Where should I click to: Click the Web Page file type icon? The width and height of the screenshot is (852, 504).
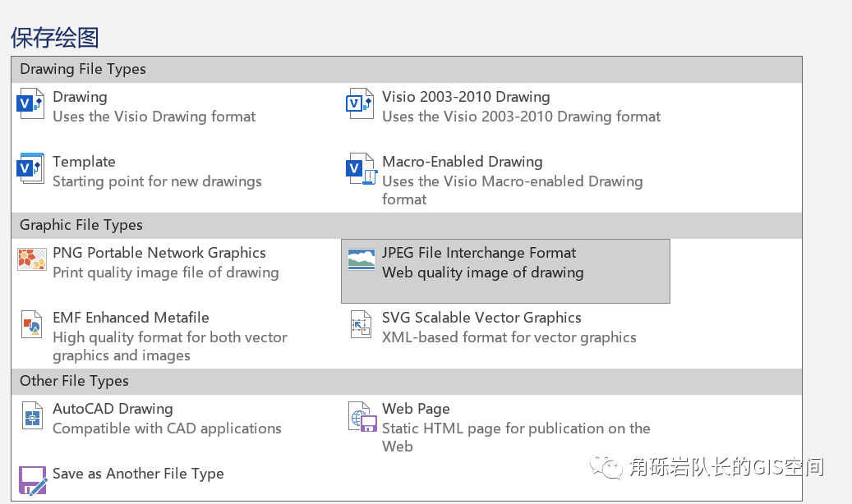(x=362, y=416)
